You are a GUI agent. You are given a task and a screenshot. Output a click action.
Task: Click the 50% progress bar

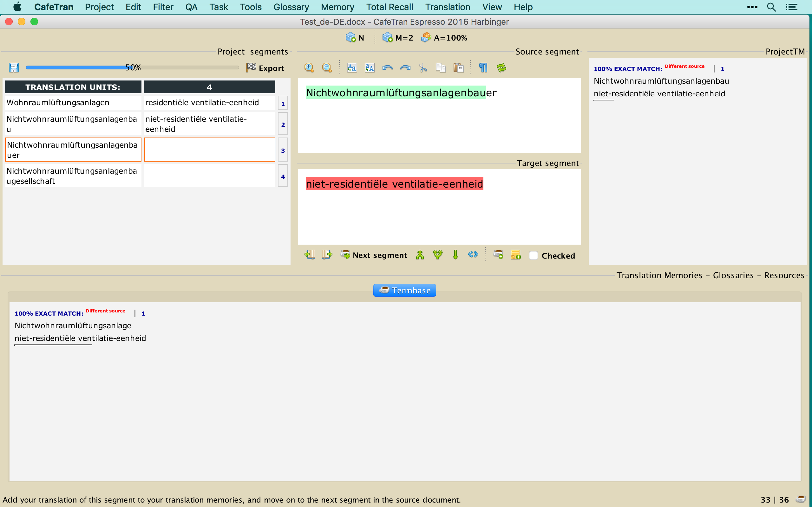pyautogui.click(x=132, y=68)
